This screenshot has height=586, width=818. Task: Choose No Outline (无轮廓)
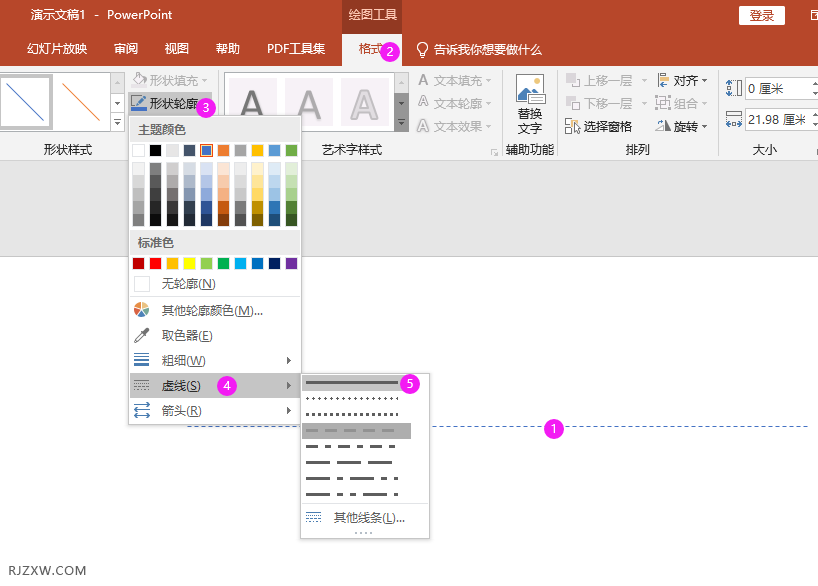click(x=214, y=284)
